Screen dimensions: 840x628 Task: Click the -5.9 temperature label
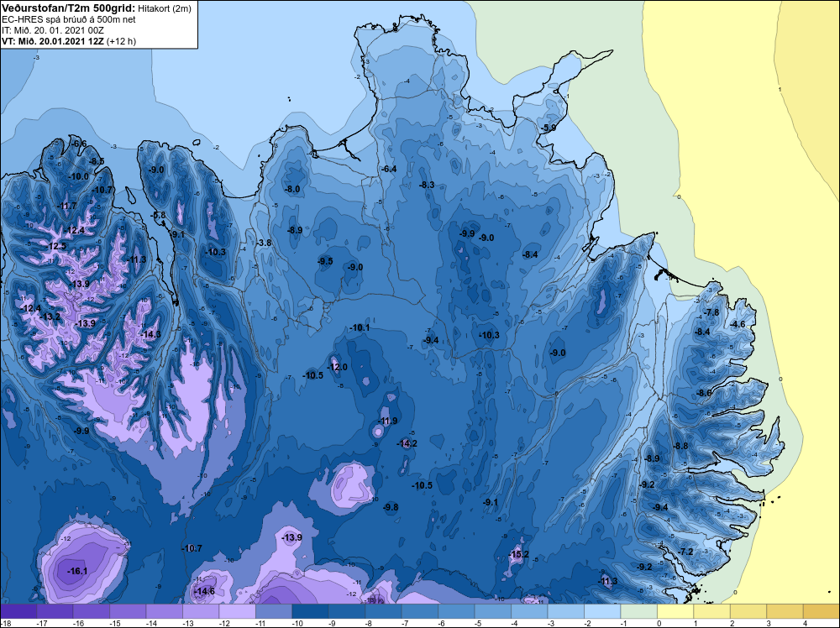click(x=548, y=128)
